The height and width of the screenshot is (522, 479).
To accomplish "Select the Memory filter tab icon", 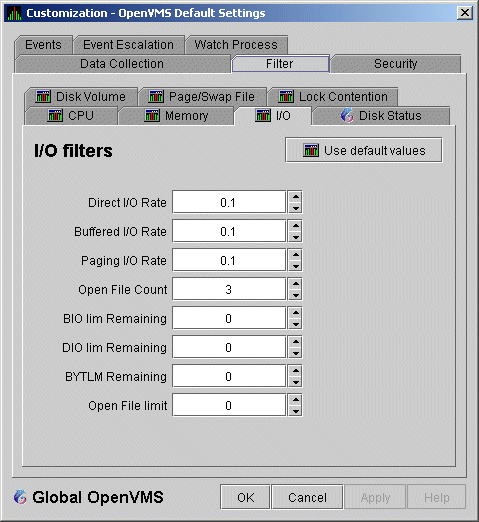I will pyautogui.click(x=152, y=116).
